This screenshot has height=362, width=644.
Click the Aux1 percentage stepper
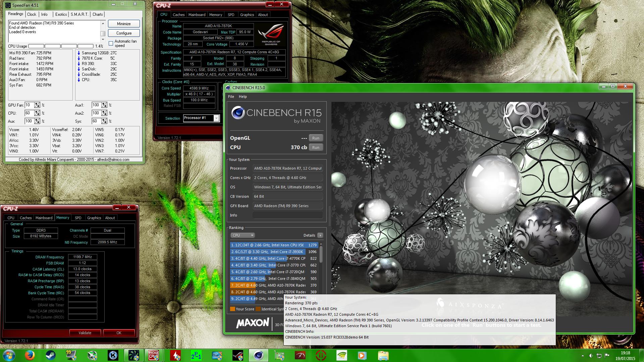pyautogui.click(x=104, y=105)
